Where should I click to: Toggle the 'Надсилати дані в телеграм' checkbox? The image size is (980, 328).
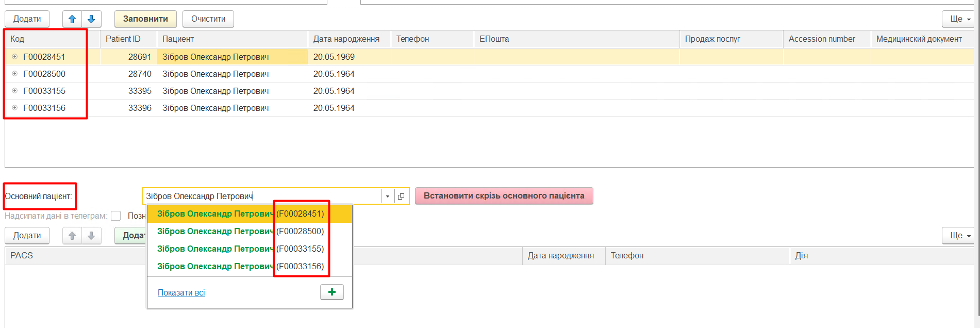(x=116, y=216)
